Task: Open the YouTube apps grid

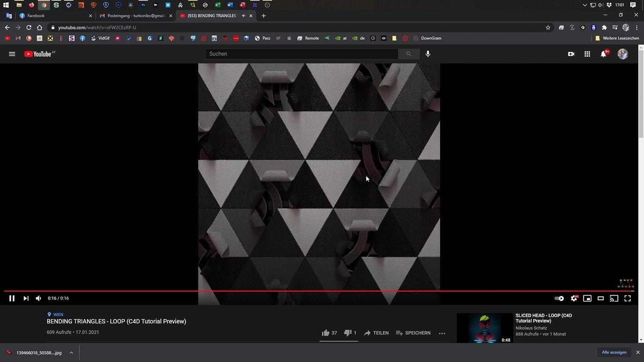Action: click(587, 54)
